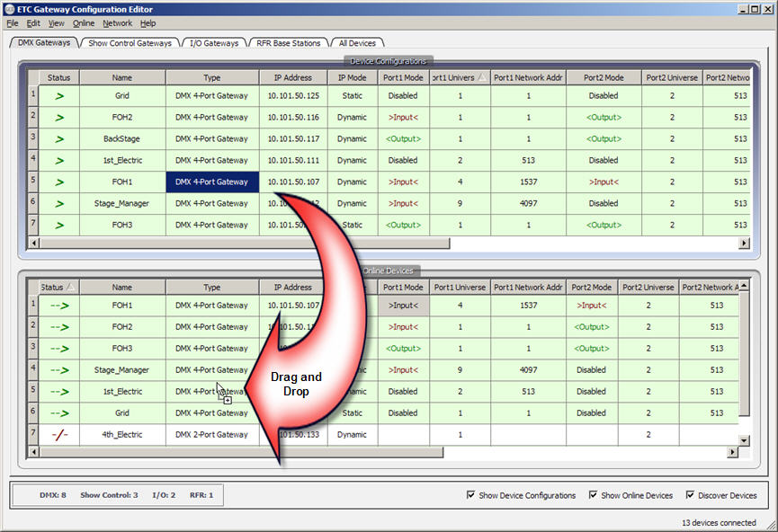The image size is (778, 532).
Task: Click Grid online status arrow in Online Devices
Action: [59, 413]
